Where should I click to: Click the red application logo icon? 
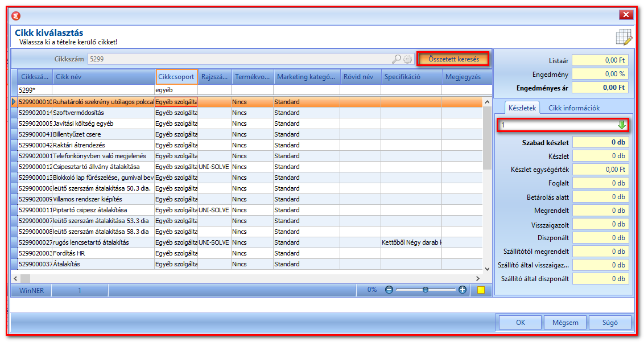click(x=16, y=16)
